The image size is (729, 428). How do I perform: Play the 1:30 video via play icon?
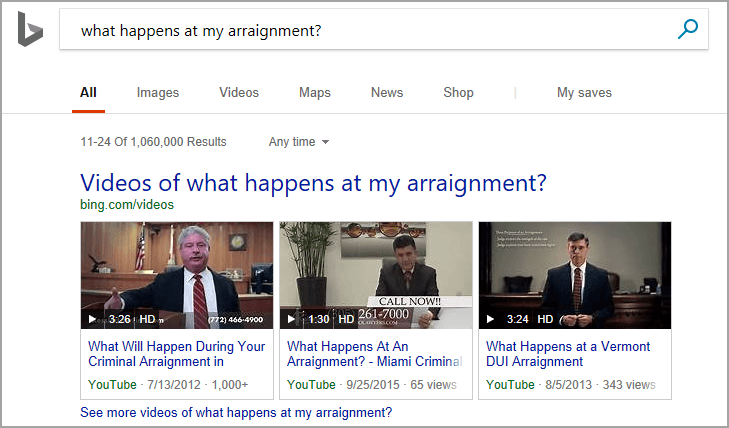pyautogui.click(x=291, y=319)
